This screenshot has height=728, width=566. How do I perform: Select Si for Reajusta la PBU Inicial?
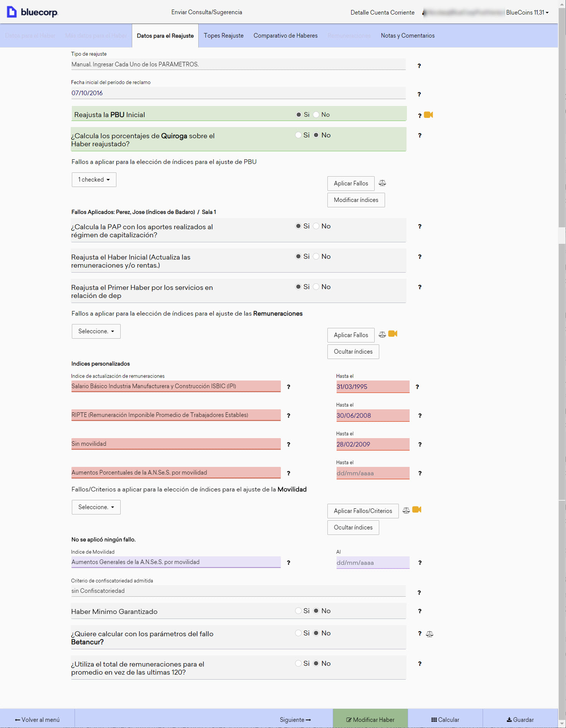click(x=299, y=115)
